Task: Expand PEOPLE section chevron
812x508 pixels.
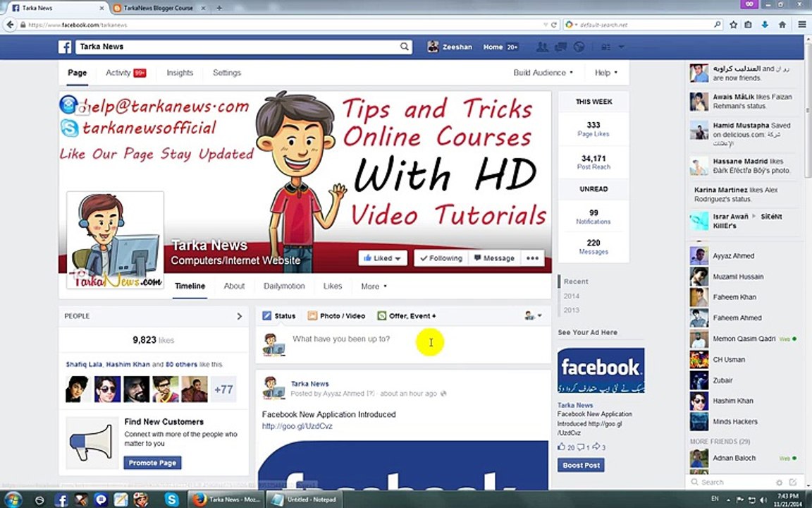Action: pyautogui.click(x=239, y=316)
